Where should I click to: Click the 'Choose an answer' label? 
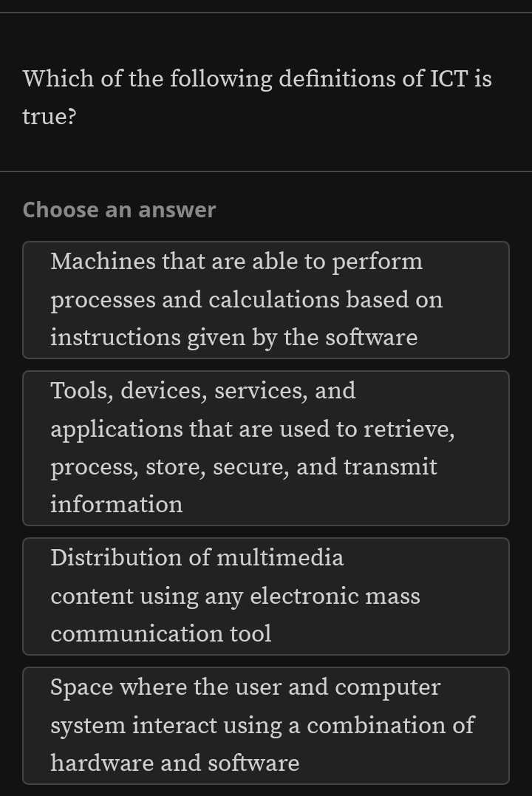point(118,210)
